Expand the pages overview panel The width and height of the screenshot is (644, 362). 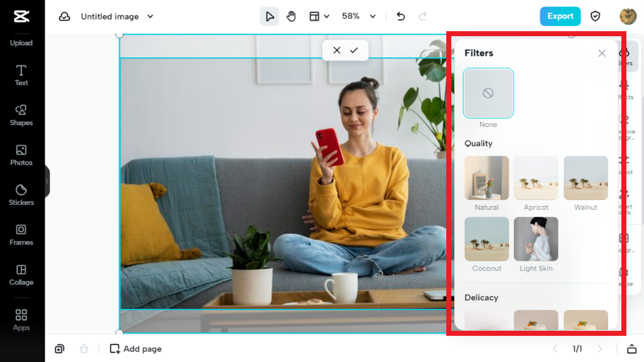pyautogui.click(x=631, y=349)
